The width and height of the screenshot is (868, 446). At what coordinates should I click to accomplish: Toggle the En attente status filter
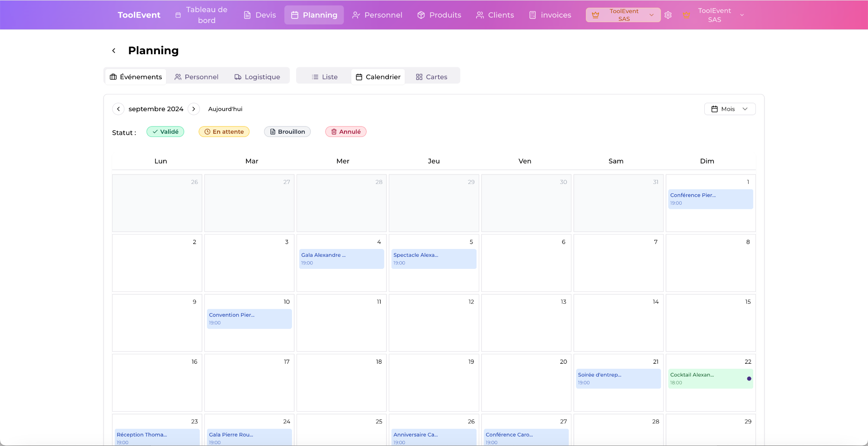[x=224, y=131]
